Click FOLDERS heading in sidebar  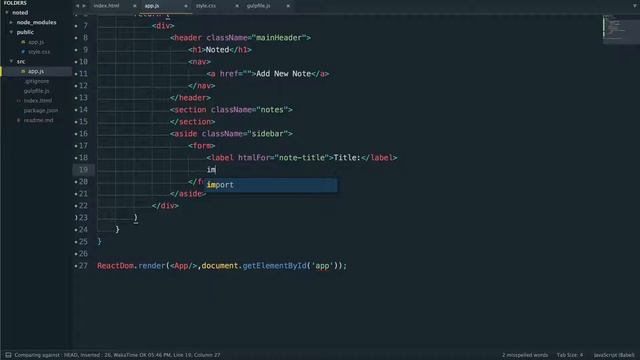(15, 3)
